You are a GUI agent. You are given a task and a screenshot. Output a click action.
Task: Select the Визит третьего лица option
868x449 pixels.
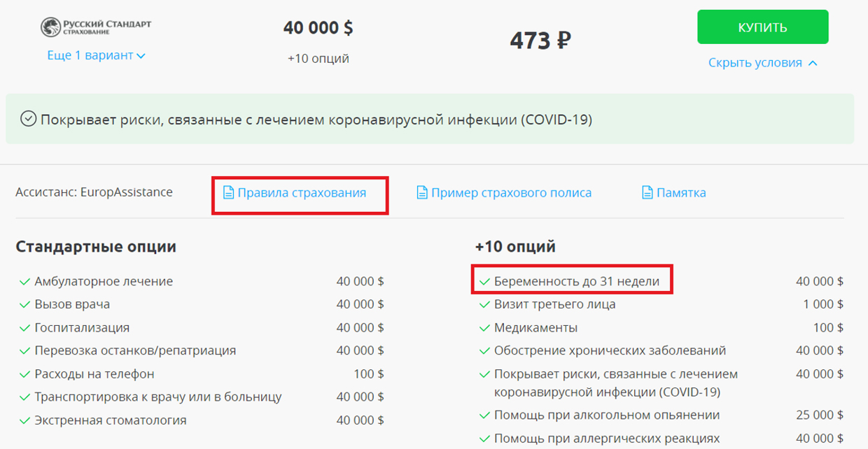click(554, 304)
